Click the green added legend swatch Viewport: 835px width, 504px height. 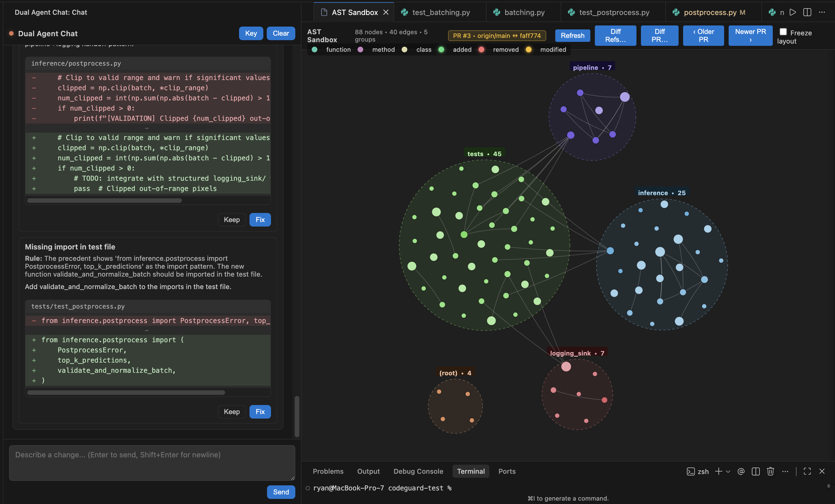441,49
